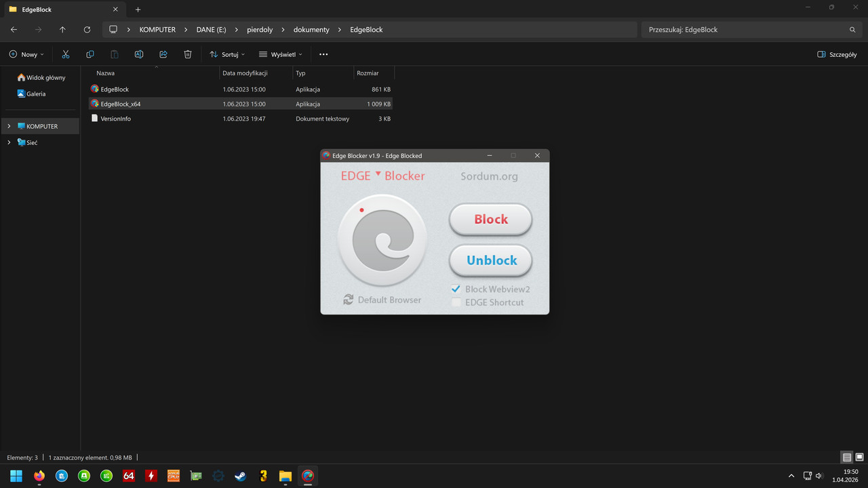Image resolution: width=868 pixels, height=488 pixels.
Task: Click the volume speaker tray icon
Action: 819,476
